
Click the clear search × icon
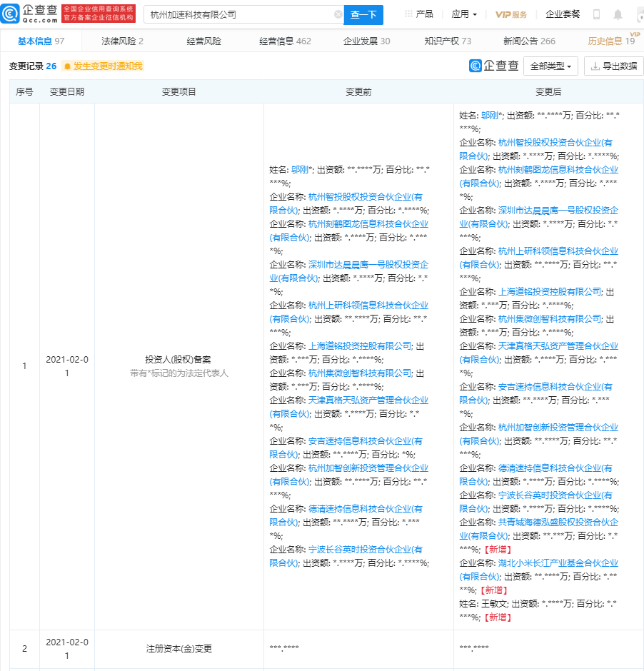[338, 14]
